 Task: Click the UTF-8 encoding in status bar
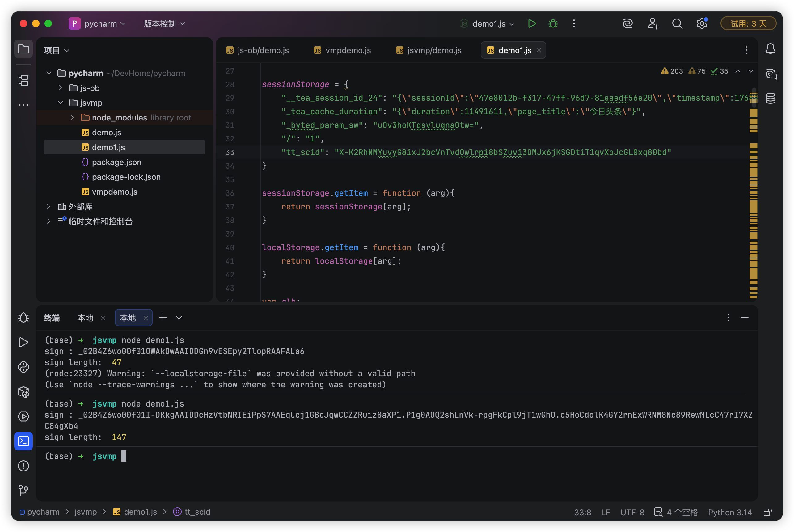click(x=632, y=512)
